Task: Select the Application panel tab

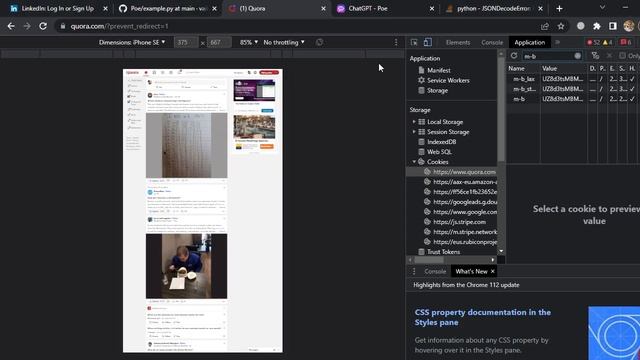Action: [x=529, y=42]
